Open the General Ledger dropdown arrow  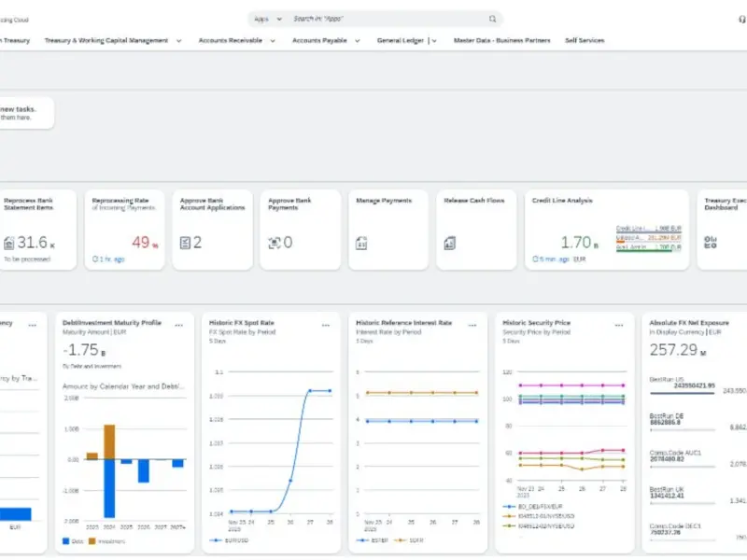tap(434, 41)
